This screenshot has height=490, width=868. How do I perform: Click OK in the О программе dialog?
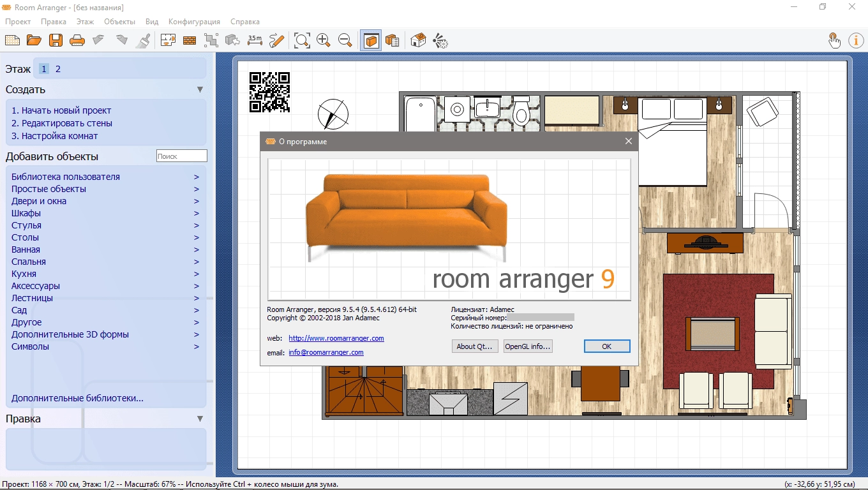tap(607, 346)
